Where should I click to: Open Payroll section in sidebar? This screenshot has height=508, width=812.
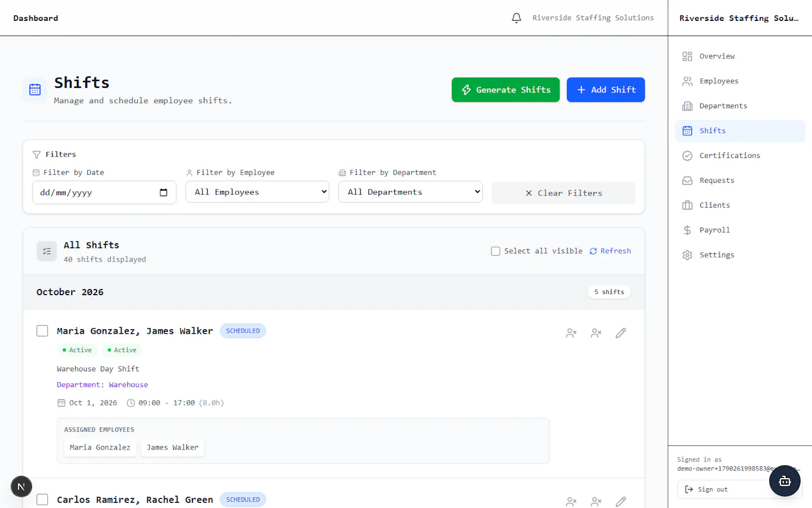739,231
